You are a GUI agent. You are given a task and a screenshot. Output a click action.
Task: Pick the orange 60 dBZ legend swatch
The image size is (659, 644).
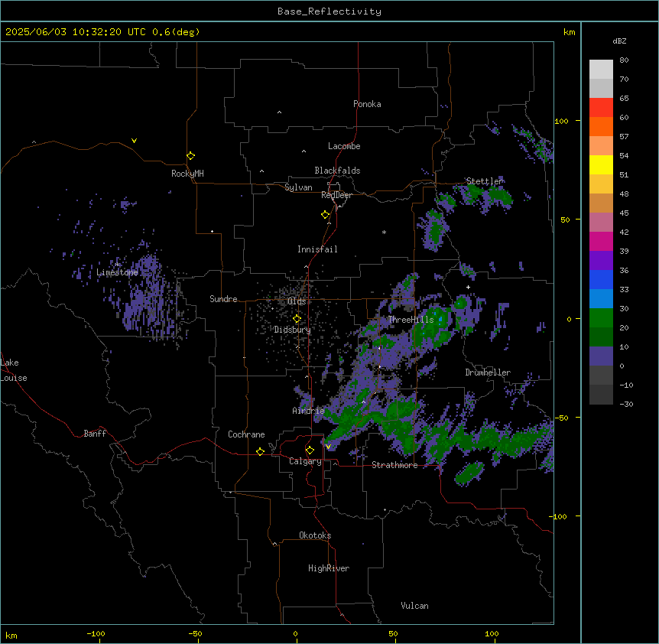[x=601, y=126]
